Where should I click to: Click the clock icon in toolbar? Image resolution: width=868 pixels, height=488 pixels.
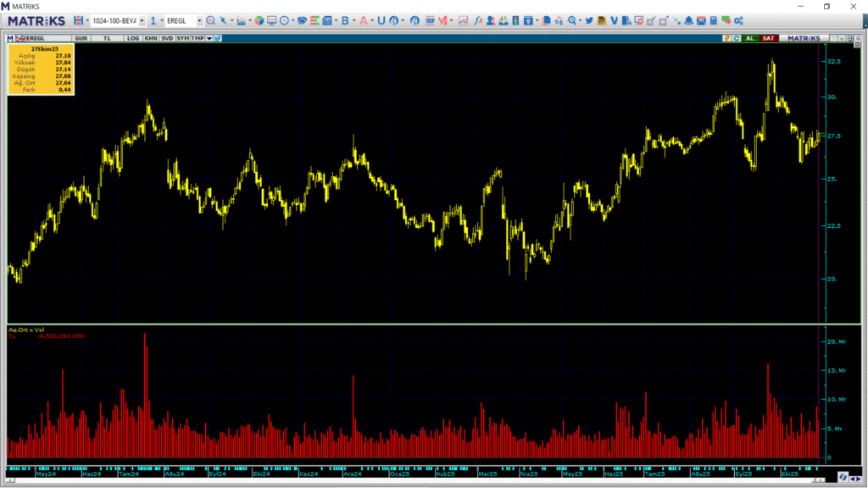tap(284, 20)
